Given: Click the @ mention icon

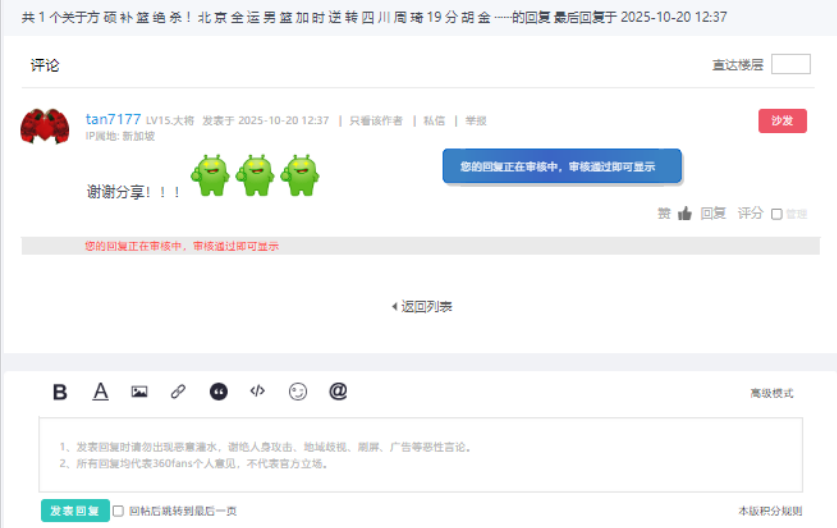Looking at the screenshot, I should pos(338,392).
